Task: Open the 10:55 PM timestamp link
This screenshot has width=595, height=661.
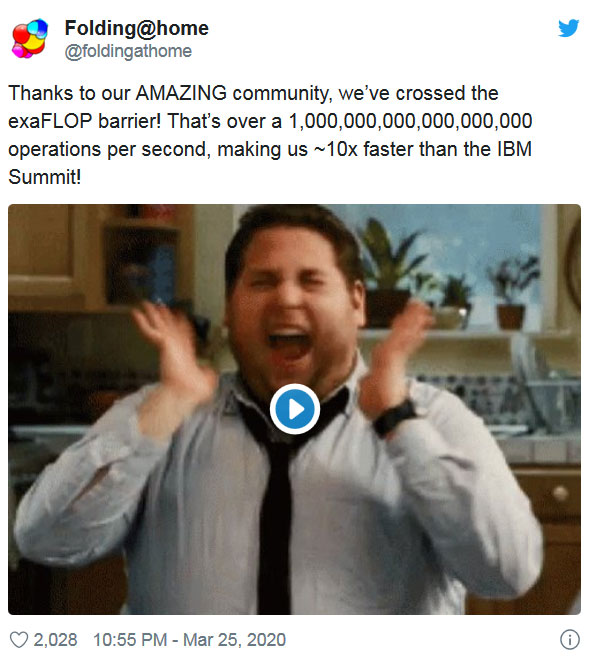Action: click(x=130, y=640)
